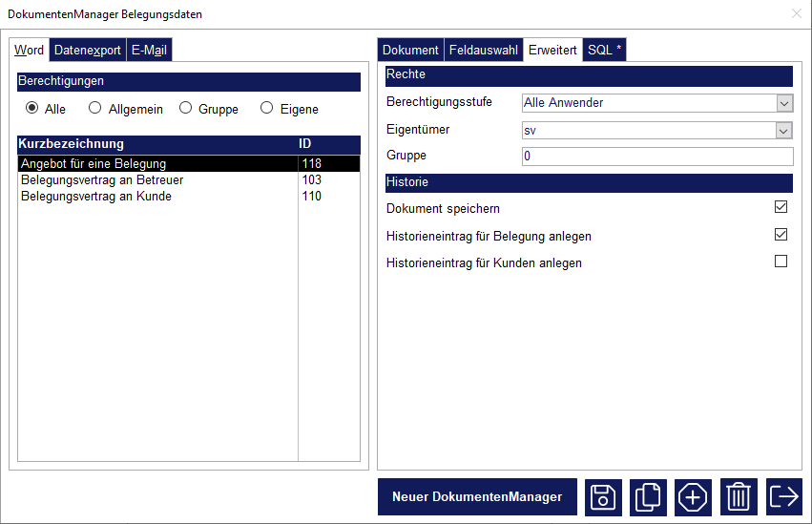Choose the Allgemein permission radio button

click(x=95, y=109)
